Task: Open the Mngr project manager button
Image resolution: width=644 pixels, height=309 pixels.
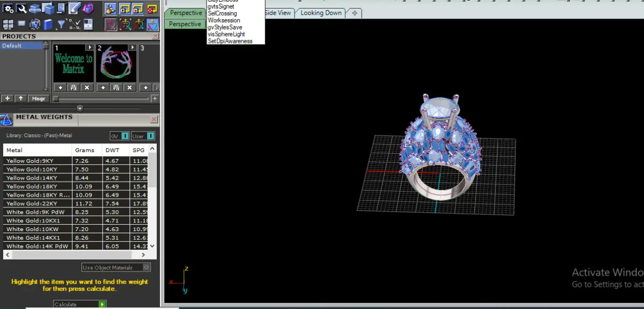Action: coord(38,99)
